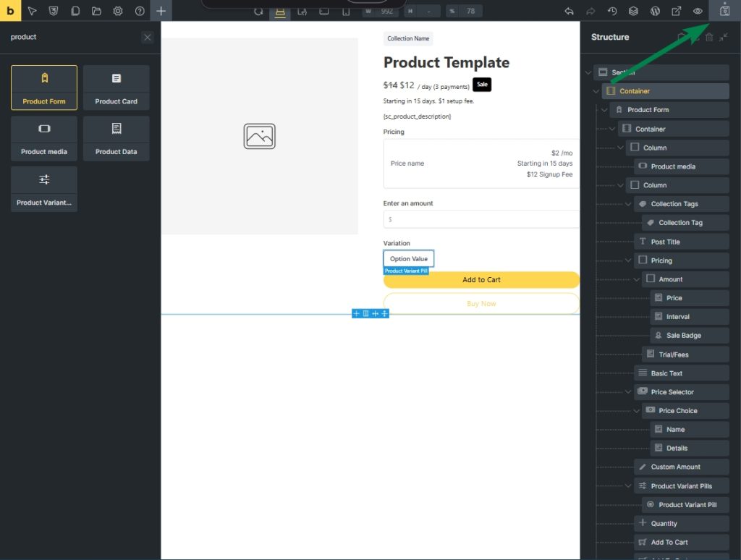
Task: Click the yellow Add to Cart button
Action: 481,280
